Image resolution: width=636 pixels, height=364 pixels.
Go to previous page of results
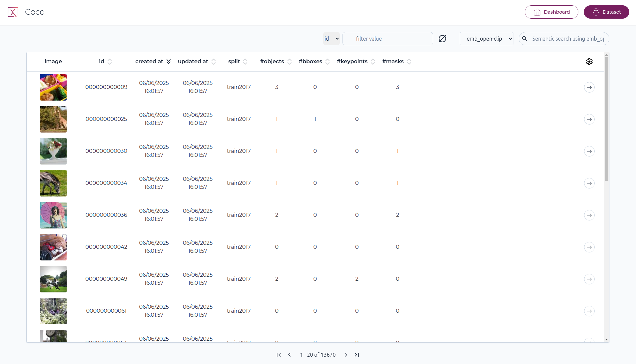tap(290, 355)
